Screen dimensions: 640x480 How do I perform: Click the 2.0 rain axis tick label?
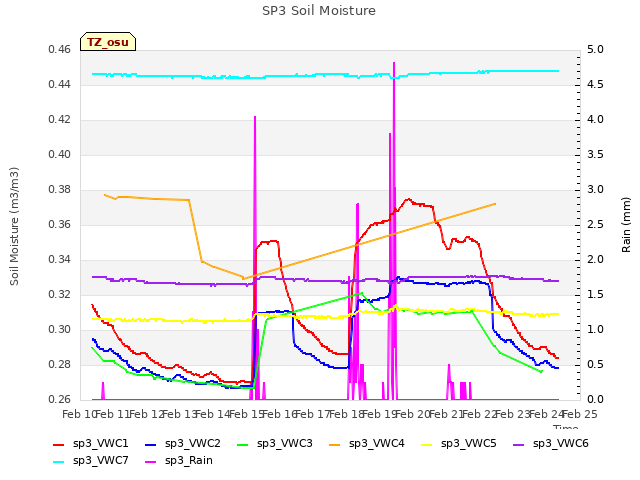[595, 260]
